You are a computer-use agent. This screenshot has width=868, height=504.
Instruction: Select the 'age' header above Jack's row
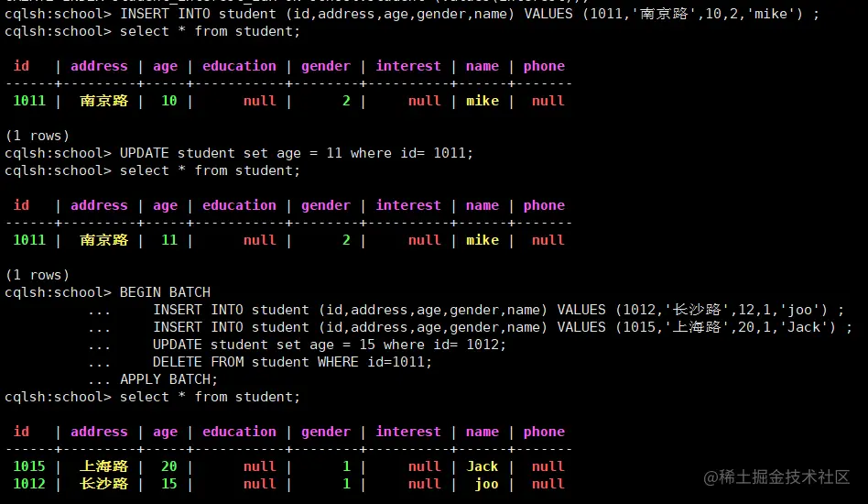(x=165, y=432)
